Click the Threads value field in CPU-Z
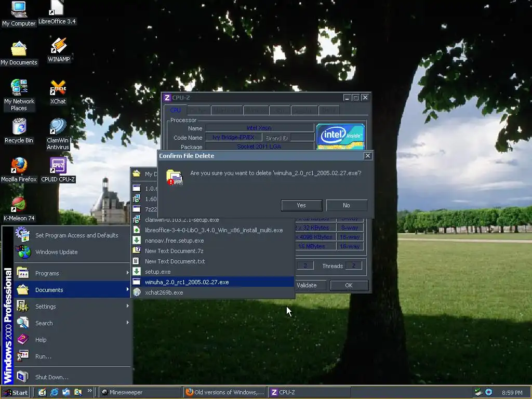The image size is (532, 399). tap(353, 265)
